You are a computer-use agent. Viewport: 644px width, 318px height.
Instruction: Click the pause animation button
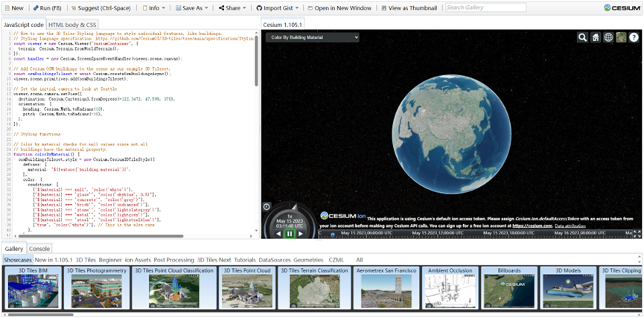tap(290, 234)
